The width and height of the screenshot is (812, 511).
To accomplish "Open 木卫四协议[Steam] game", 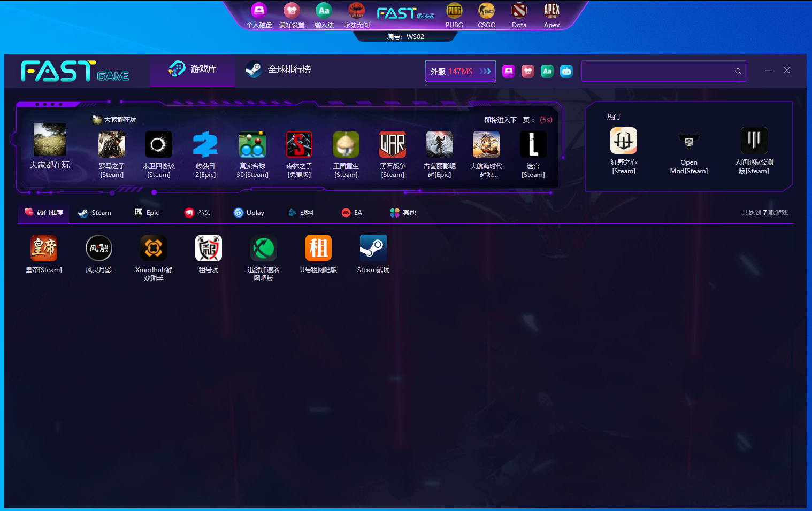I will tap(159, 154).
